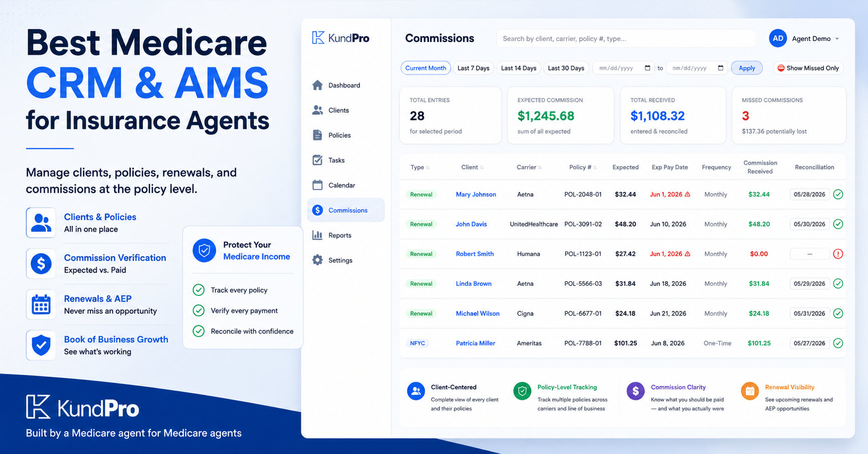Select the Last 30 Days filter chip
The image size is (868, 454).
click(x=566, y=68)
